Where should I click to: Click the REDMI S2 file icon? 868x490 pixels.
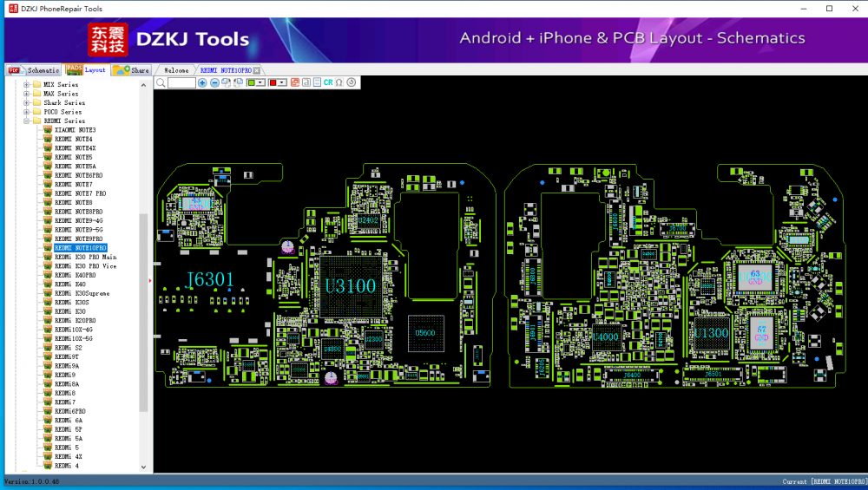(48, 348)
